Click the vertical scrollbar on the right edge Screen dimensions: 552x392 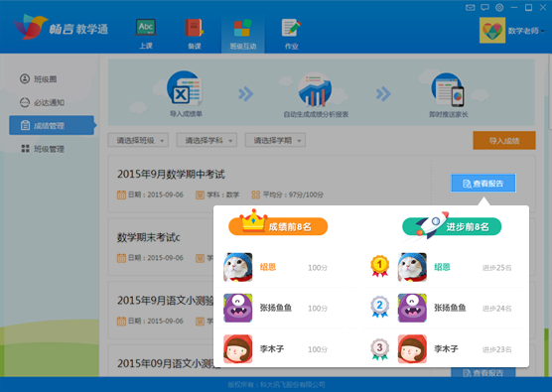pos(550,92)
